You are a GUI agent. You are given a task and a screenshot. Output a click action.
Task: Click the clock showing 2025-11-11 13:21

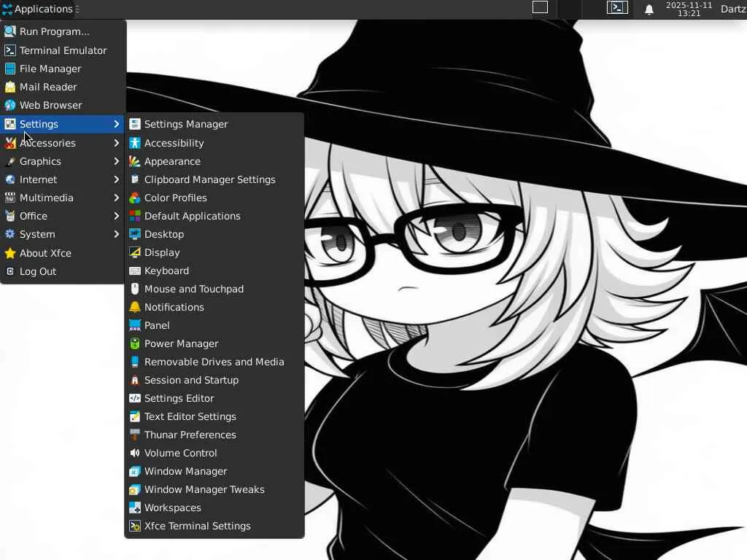[689, 9]
